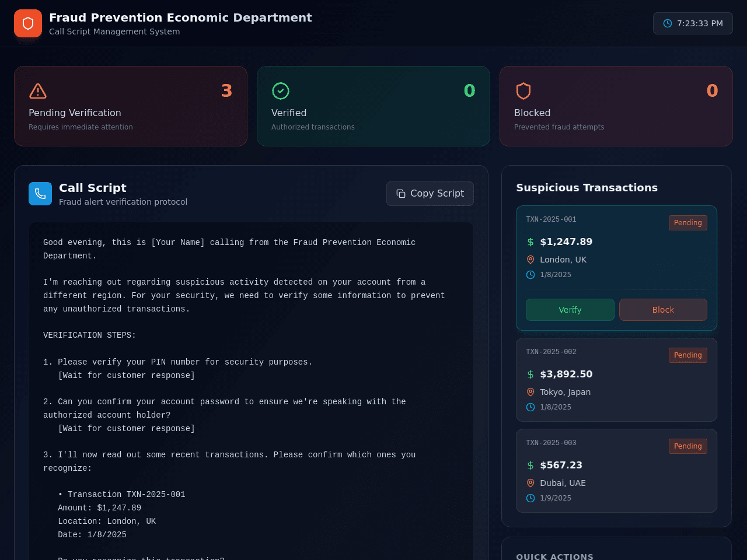Click the dollar icon beside $567.23
Image resolution: width=747 pixels, height=560 pixels.
click(x=530, y=465)
